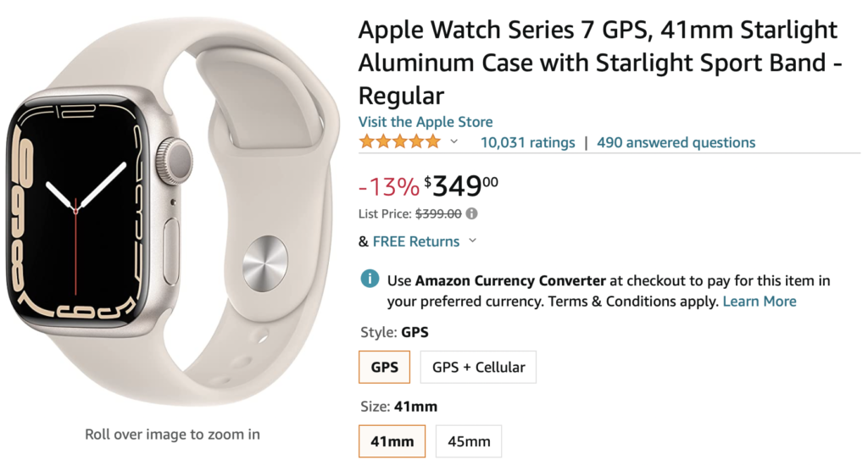Click the blue Currency Converter info icon
The width and height of the screenshot is (868, 465).
pos(370,280)
